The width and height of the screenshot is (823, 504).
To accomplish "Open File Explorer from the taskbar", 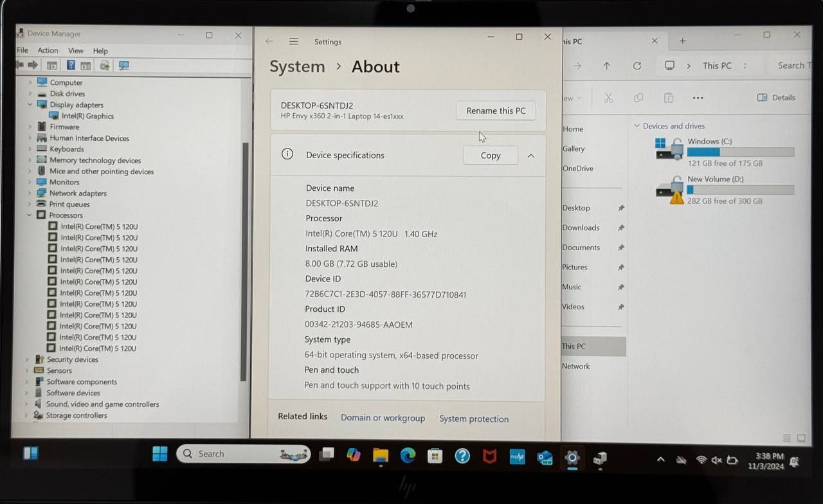I will pos(381,456).
